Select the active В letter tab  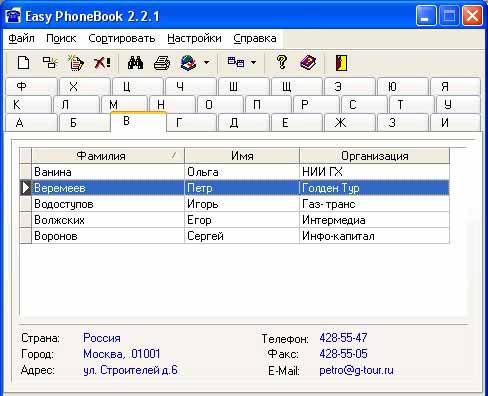coord(138,122)
